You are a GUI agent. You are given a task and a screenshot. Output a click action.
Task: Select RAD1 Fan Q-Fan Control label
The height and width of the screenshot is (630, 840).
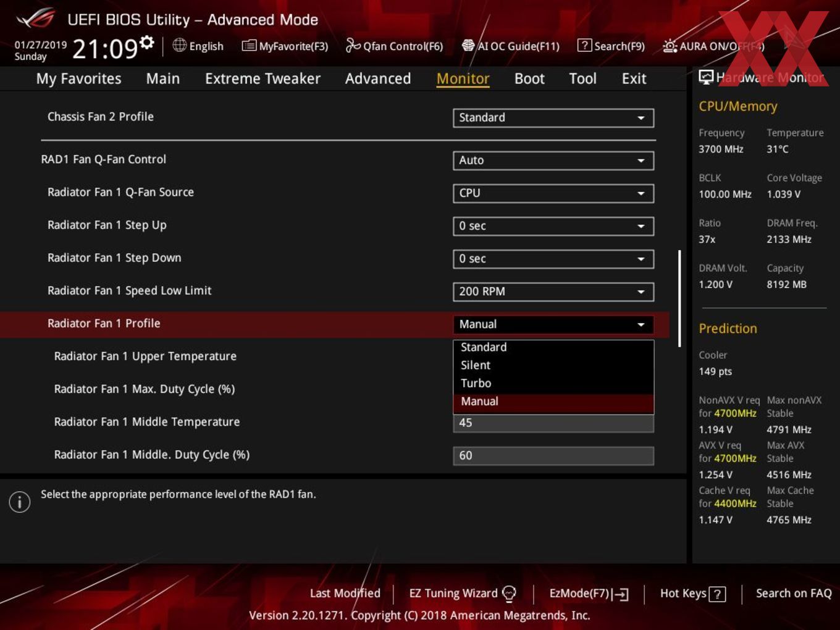point(104,159)
